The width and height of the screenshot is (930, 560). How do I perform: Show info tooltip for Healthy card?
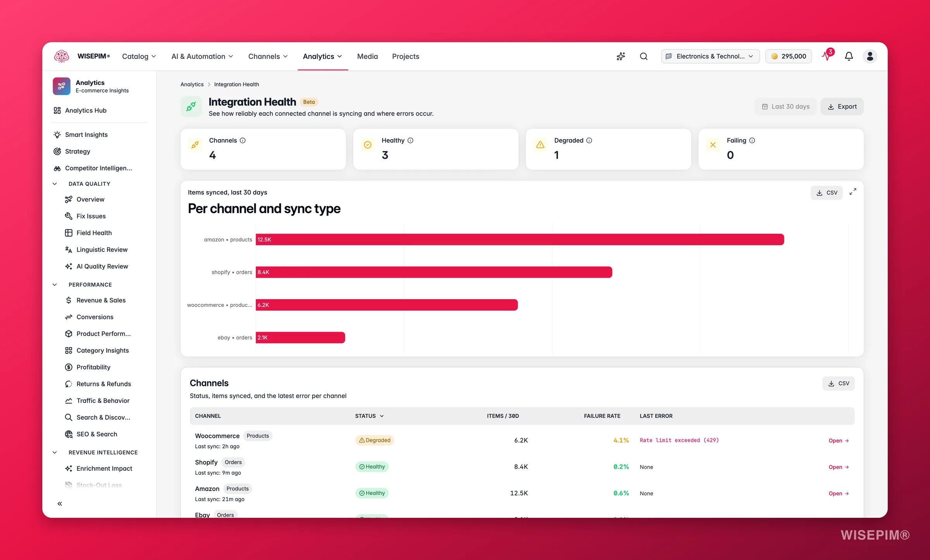point(410,140)
